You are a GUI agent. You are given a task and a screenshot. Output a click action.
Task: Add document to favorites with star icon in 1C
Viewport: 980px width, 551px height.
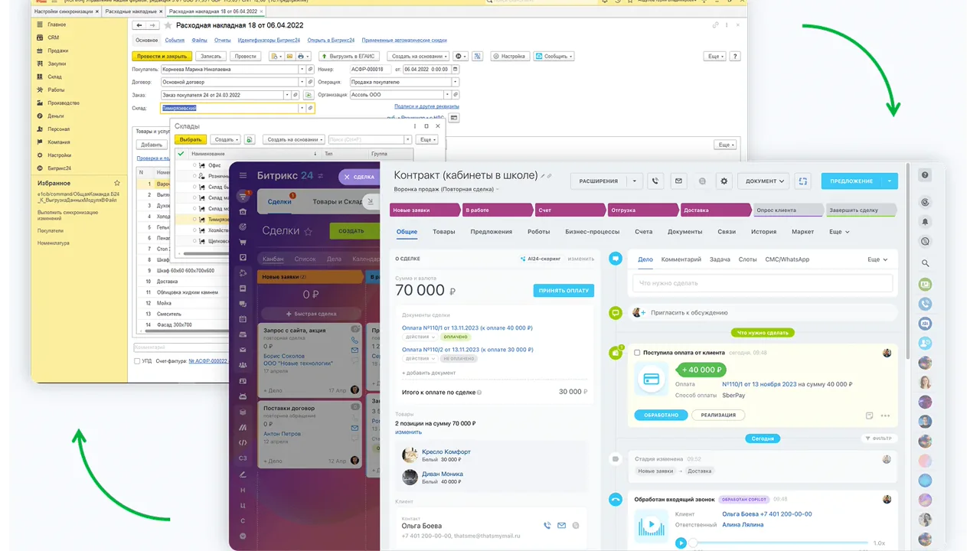pos(168,25)
